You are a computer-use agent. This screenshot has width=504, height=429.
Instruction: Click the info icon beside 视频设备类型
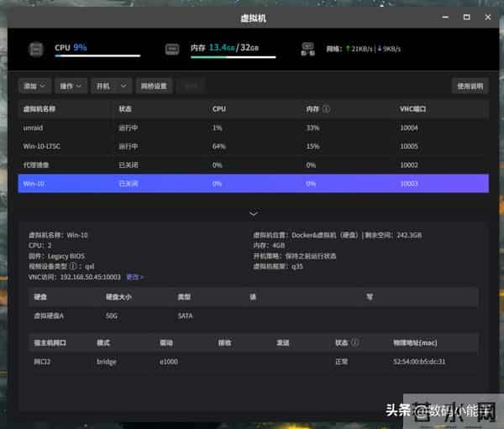[x=73, y=266]
